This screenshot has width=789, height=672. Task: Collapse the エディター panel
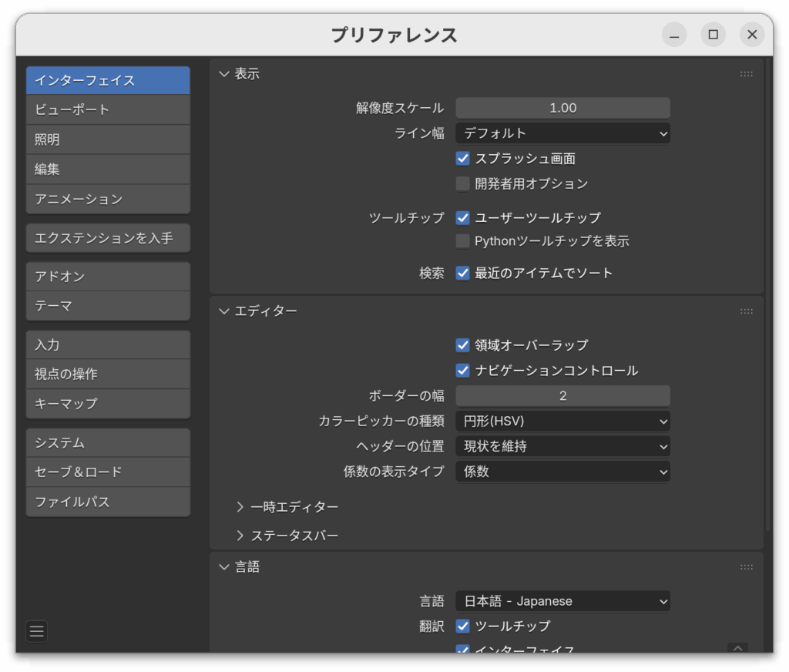(x=224, y=311)
